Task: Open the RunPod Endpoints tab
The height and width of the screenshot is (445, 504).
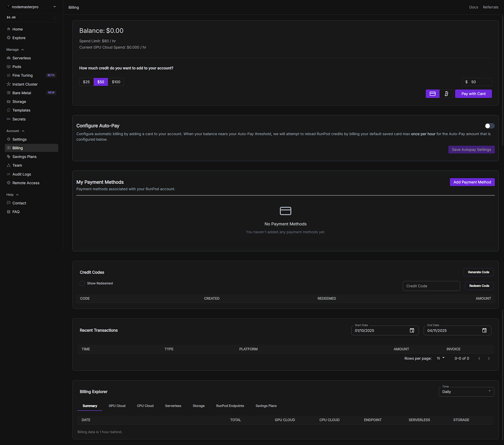Action: click(x=230, y=406)
